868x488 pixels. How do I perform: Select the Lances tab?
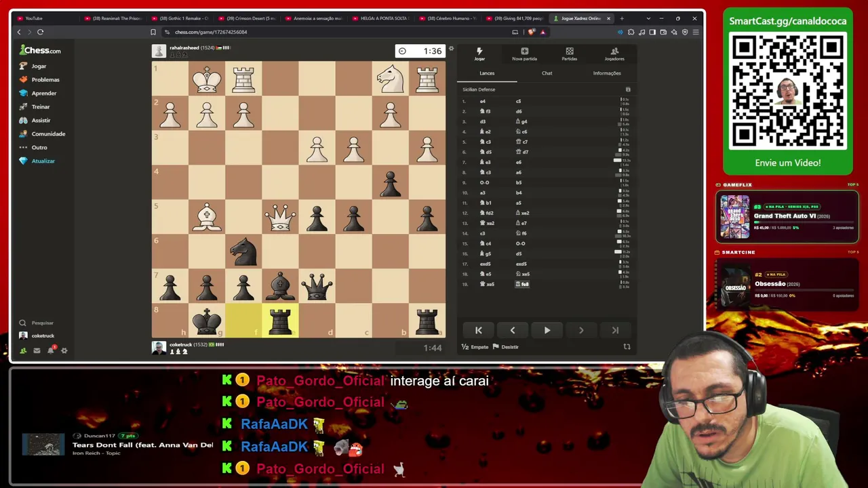487,73
